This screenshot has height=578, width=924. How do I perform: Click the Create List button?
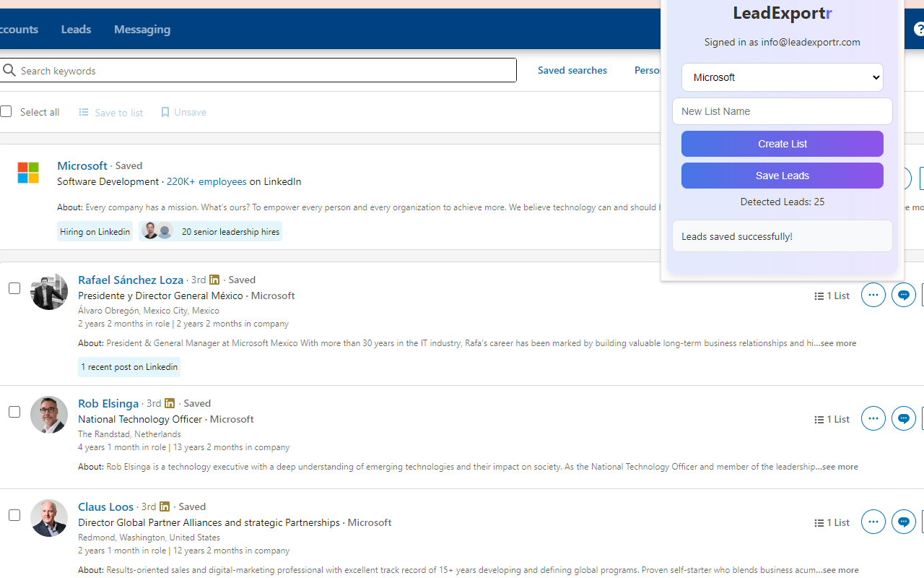click(x=783, y=144)
